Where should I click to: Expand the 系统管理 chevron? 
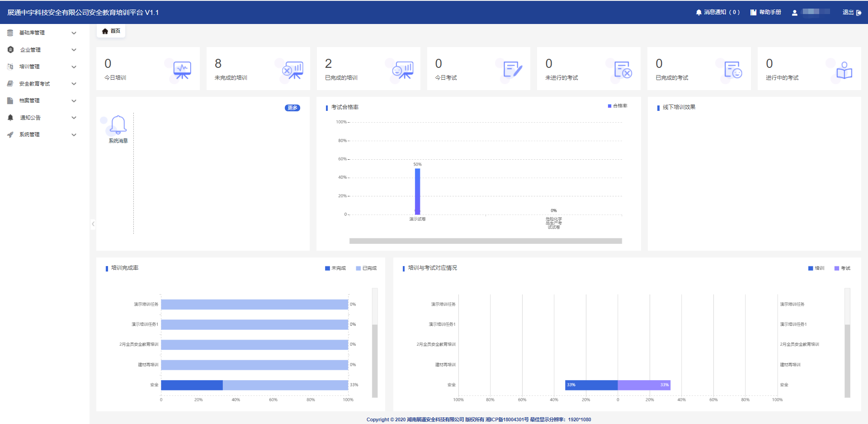(74, 135)
